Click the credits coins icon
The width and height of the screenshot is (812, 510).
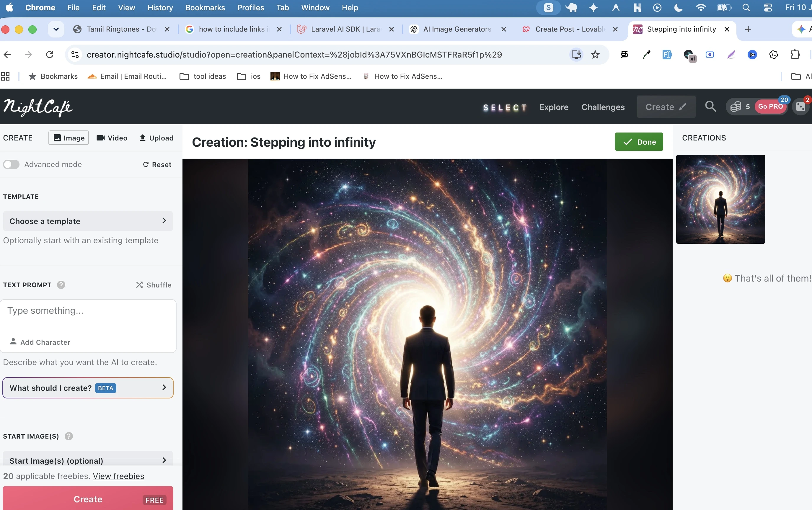coord(736,107)
